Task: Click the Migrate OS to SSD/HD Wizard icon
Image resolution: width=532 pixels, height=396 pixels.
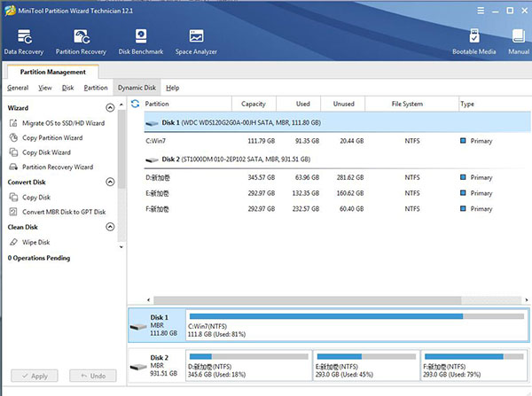Action: pos(13,123)
